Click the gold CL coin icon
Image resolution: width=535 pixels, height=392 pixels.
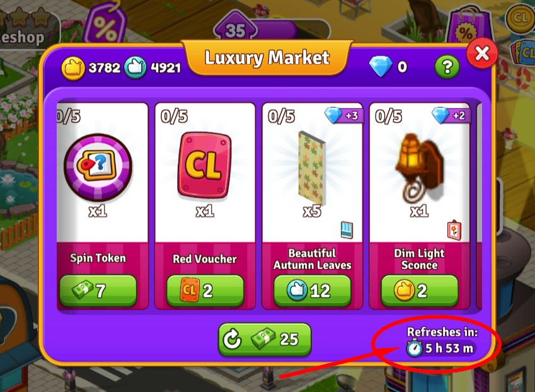coord(520,18)
